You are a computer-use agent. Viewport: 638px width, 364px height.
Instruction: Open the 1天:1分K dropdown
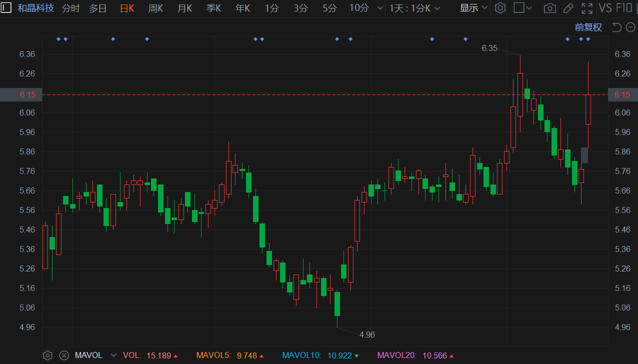[x=415, y=8]
